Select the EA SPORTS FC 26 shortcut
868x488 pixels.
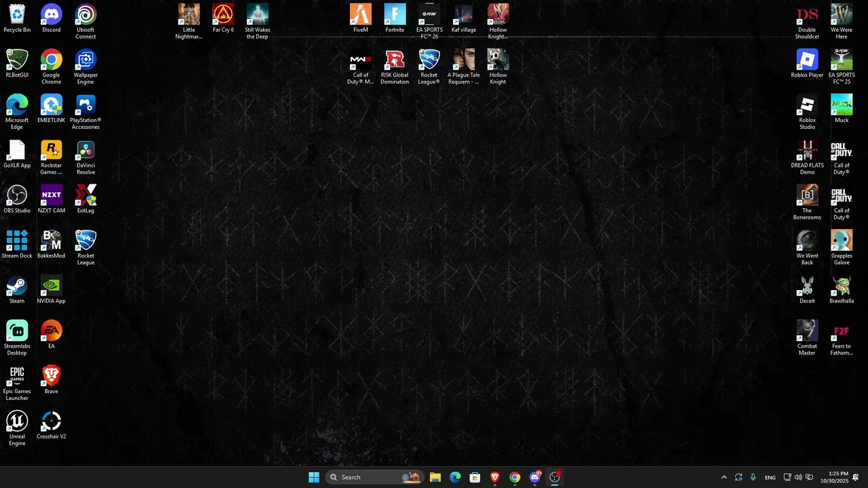pyautogui.click(x=429, y=22)
